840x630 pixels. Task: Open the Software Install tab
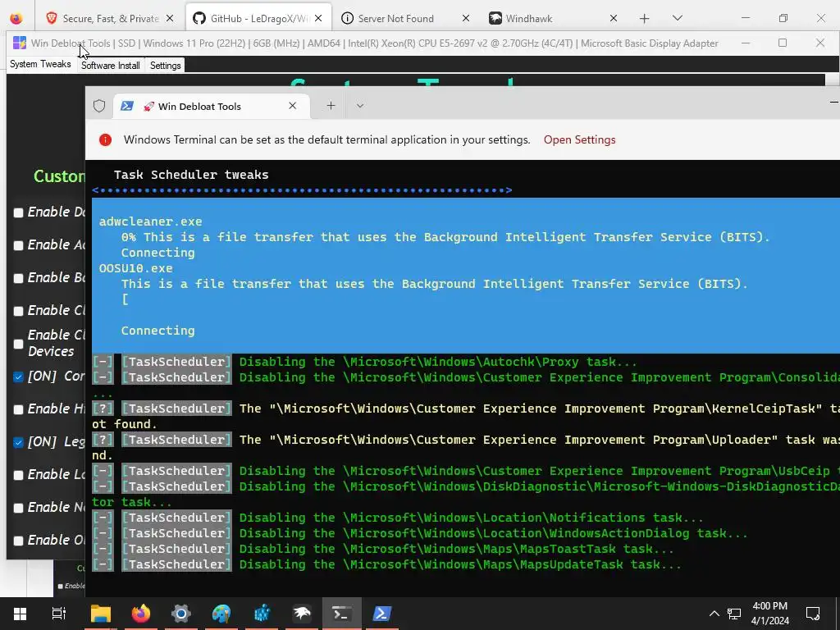[x=111, y=66]
